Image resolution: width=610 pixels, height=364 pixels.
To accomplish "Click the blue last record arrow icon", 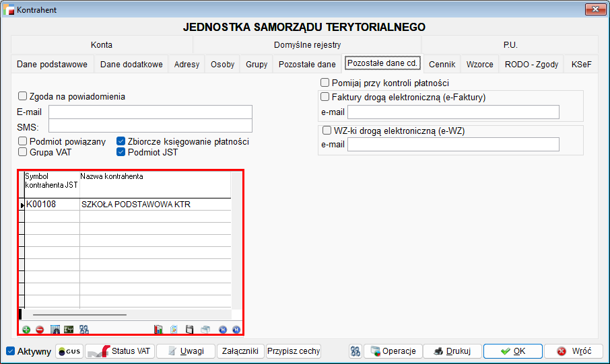I will [236, 330].
